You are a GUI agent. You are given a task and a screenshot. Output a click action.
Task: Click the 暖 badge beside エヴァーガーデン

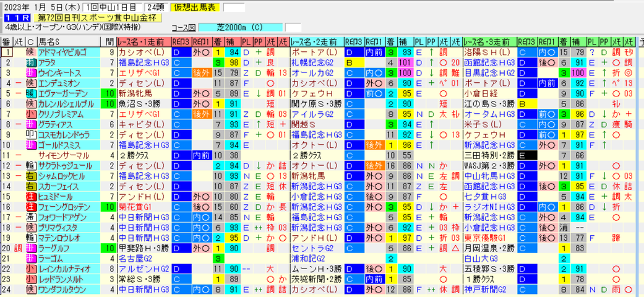pos(31,93)
